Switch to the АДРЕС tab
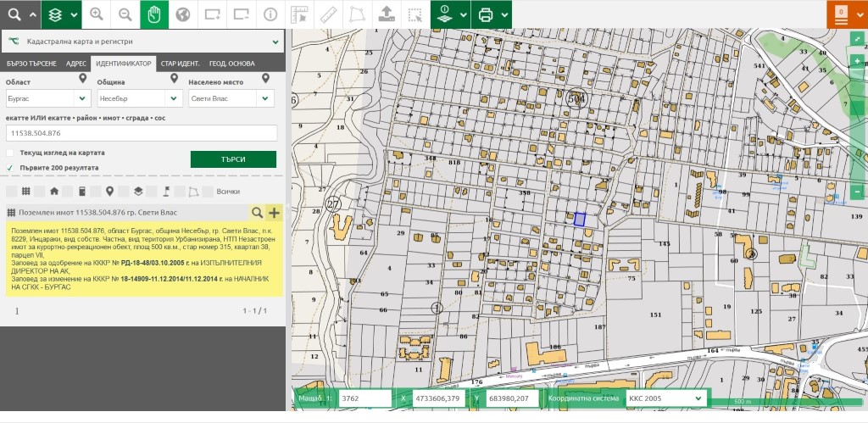The width and height of the screenshot is (868, 423). pyautogui.click(x=76, y=64)
